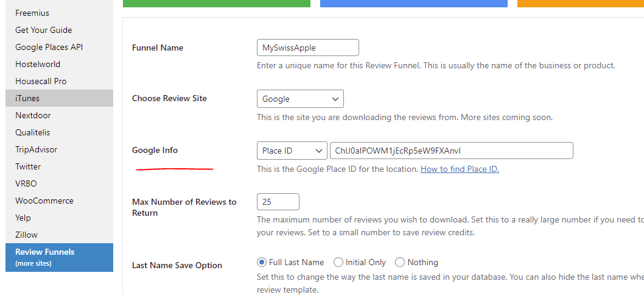Click the Funnel Name text field
644x295 pixels.
pyautogui.click(x=307, y=48)
